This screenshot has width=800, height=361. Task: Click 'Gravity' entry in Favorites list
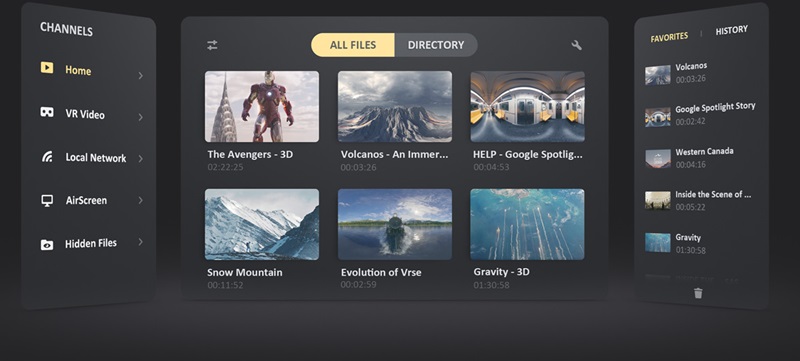(x=688, y=238)
